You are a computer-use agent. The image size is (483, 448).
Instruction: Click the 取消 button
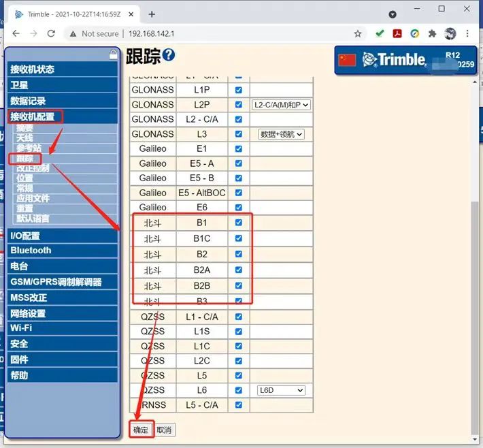(164, 430)
